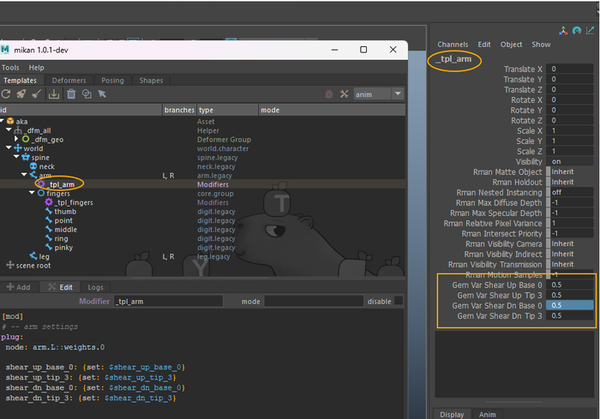Select the _tpl_fingers modifier item

72,203
